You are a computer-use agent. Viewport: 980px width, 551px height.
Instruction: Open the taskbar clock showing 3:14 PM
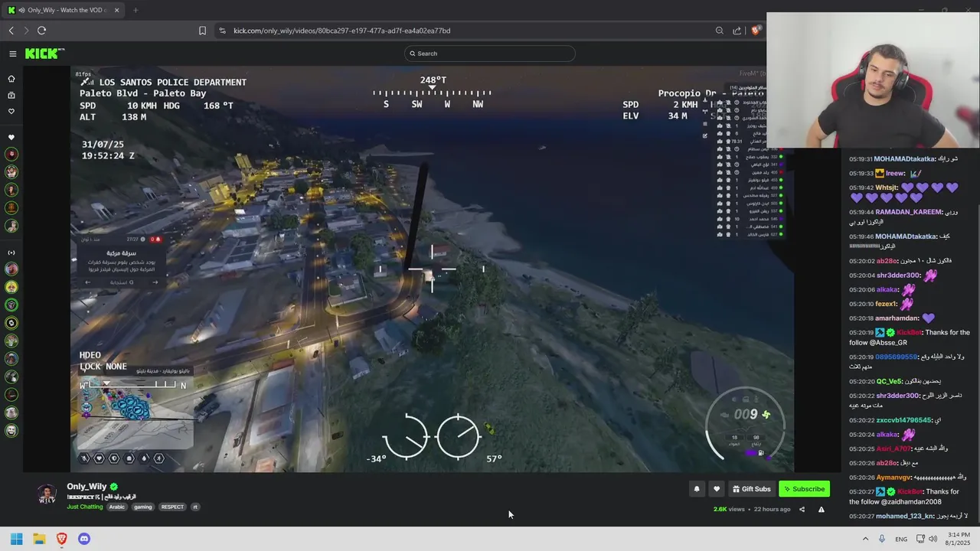(x=958, y=539)
